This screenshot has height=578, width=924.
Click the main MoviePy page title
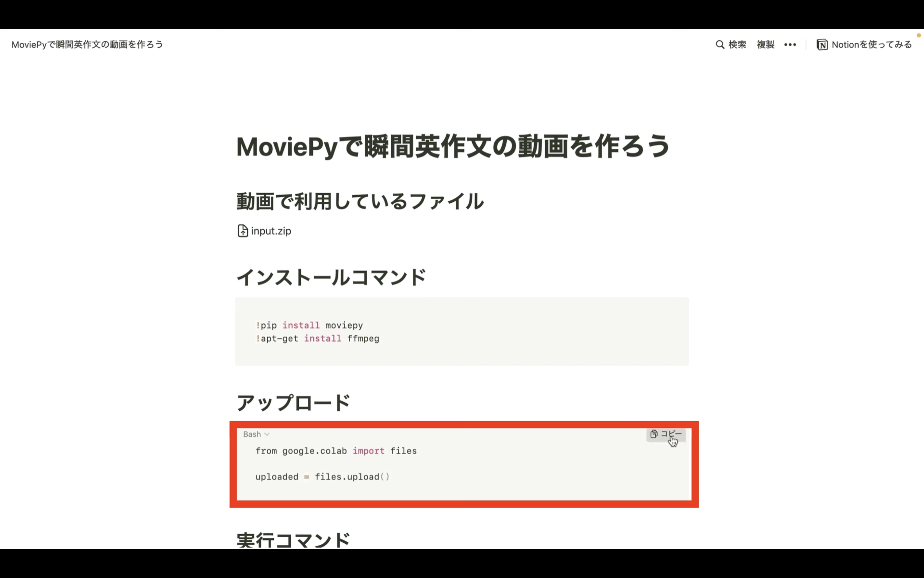tap(453, 146)
